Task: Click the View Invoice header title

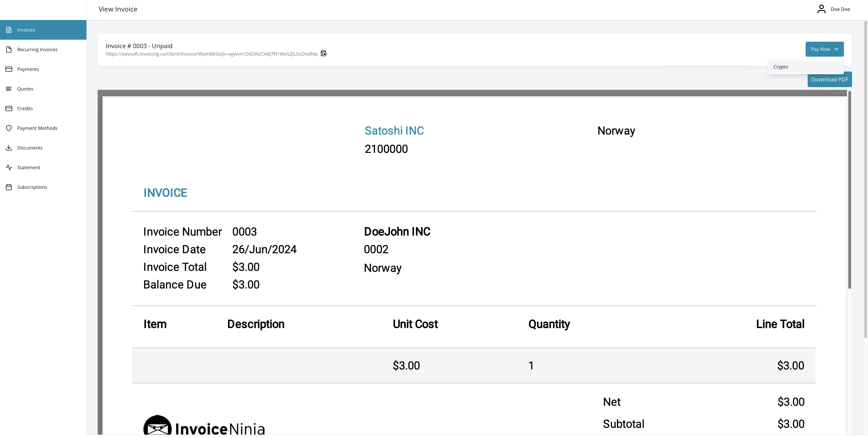Action: point(118,9)
